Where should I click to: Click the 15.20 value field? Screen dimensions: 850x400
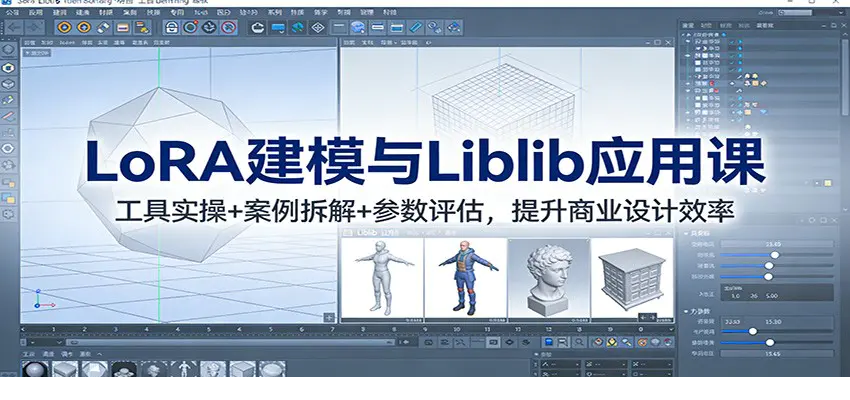[x=773, y=321]
